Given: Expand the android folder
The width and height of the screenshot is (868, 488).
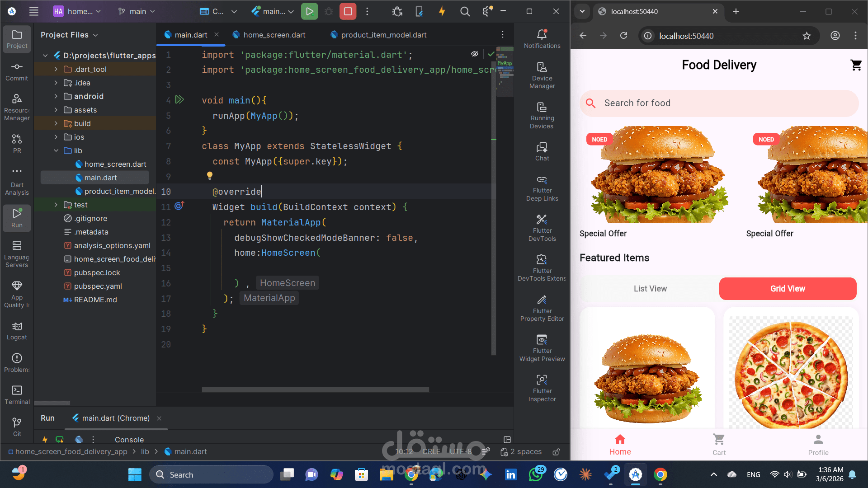Looking at the screenshot, I should 56,96.
